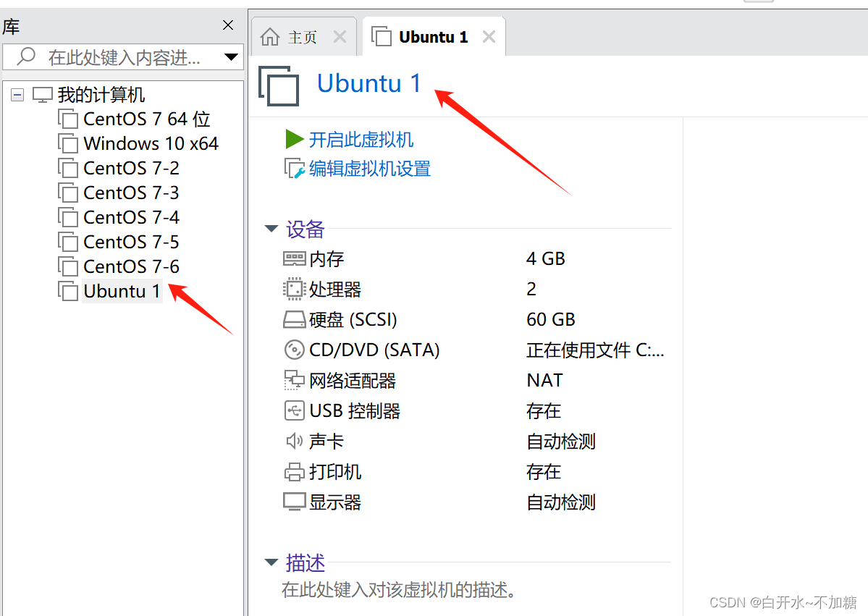Click the USB 控制器 label

355,410
